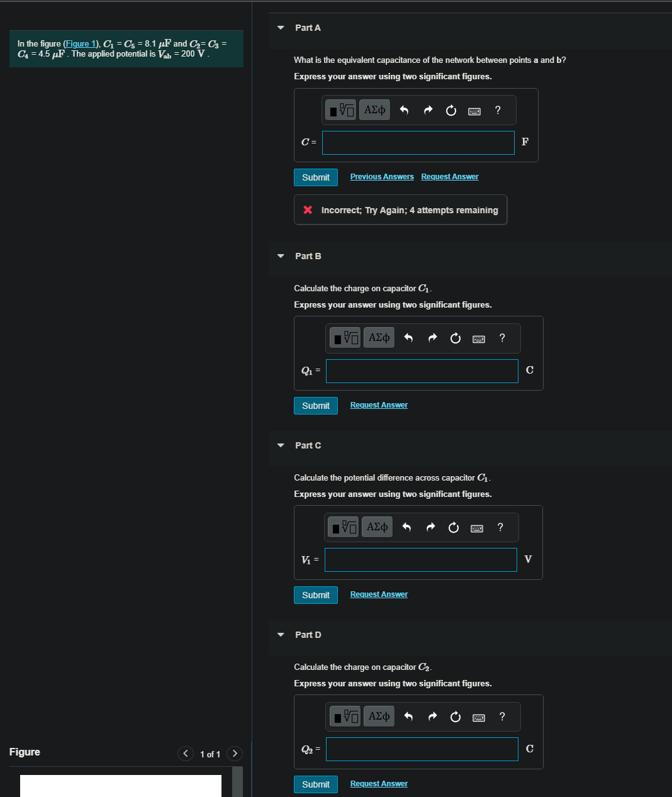The width and height of the screenshot is (672, 797).
Task: Undo last edit in Part C toolbar
Action: tap(406, 528)
